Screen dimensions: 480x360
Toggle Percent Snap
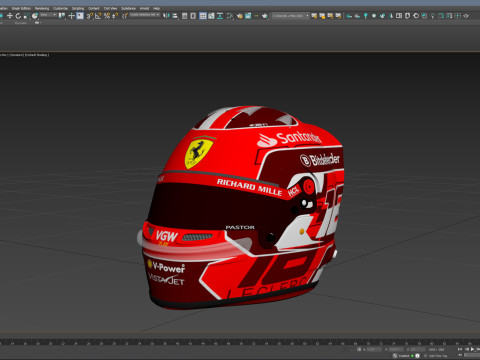coord(107,16)
